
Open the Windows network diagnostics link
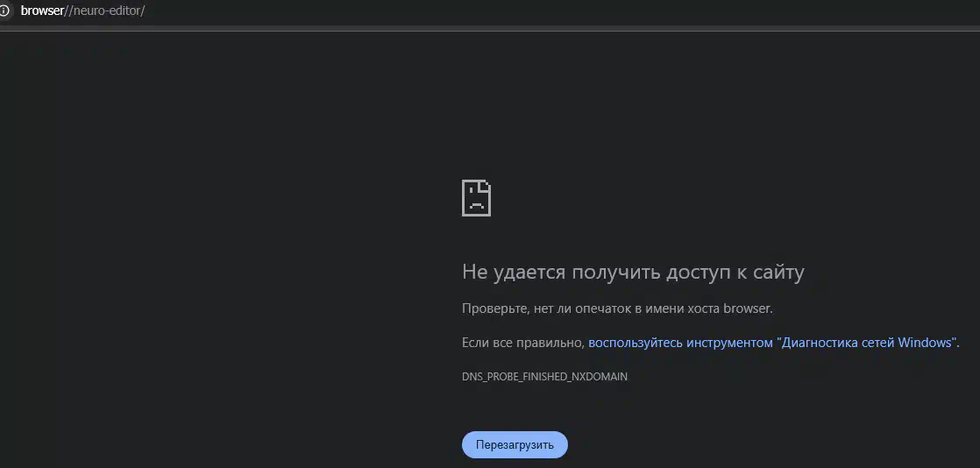tap(773, 343)
